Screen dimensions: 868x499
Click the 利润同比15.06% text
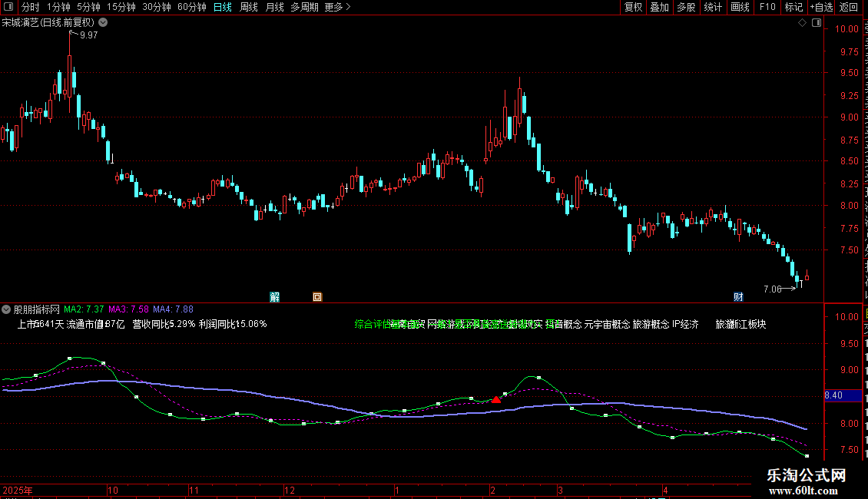[233, 324]
